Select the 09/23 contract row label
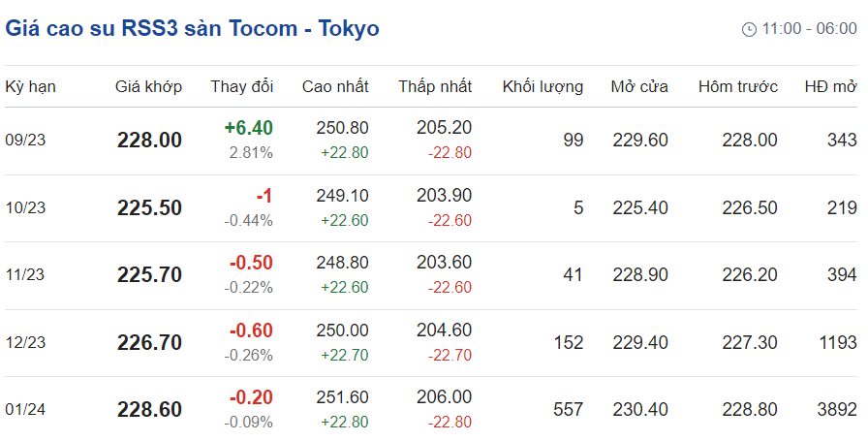Screen dimensions: 868x441 click(25, 141)
